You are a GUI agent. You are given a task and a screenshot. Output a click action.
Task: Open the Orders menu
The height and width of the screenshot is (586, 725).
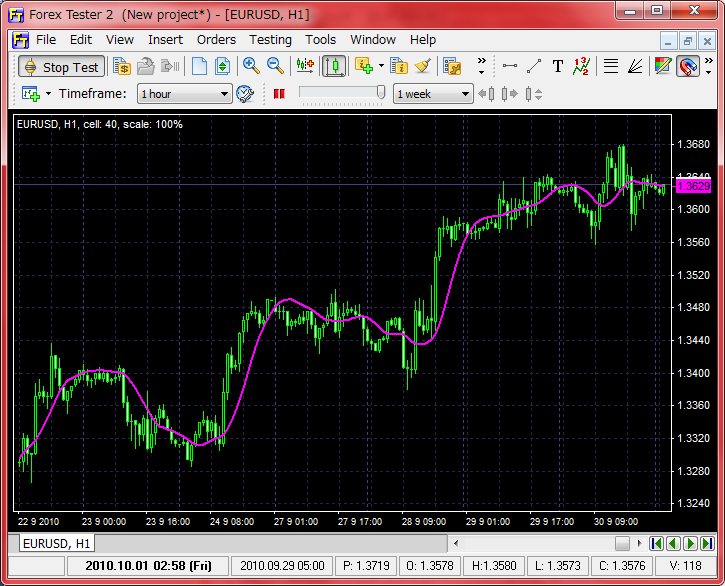216,40
